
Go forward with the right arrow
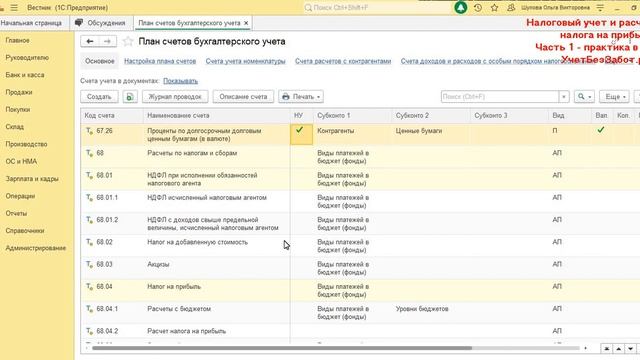point(107,41)
